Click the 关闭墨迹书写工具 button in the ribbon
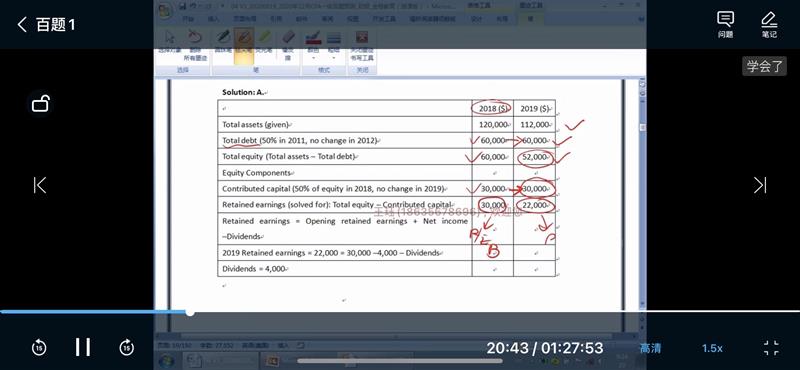The image size is (800, 370). pyautogui.click(x=362, y=45)
